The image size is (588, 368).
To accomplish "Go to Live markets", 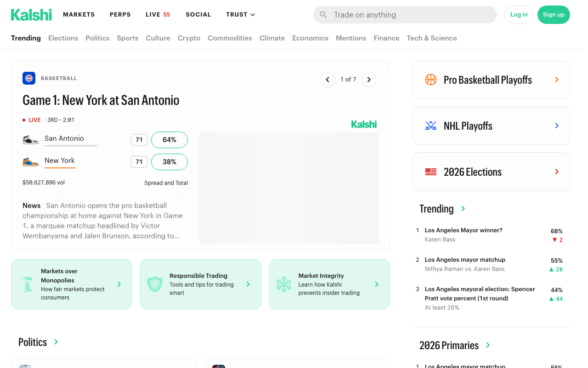I will (158, 15).
